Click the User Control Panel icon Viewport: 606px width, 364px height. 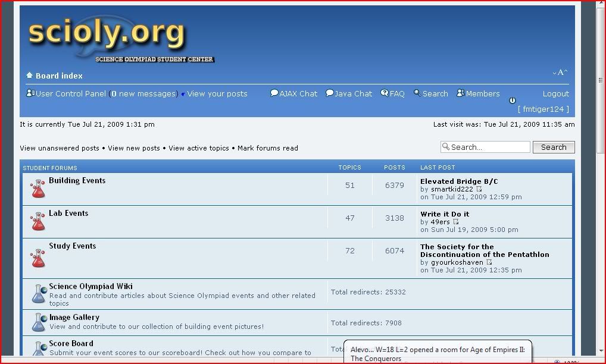point(30,93)
